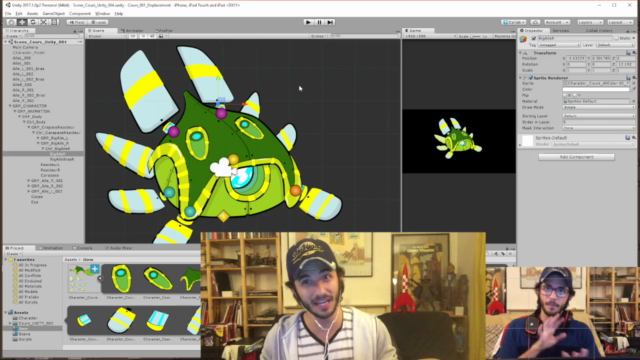Image resolution: width=640 pixels, height=360 pixels.
Task: Click the Play button
Action: coord(309,22)
